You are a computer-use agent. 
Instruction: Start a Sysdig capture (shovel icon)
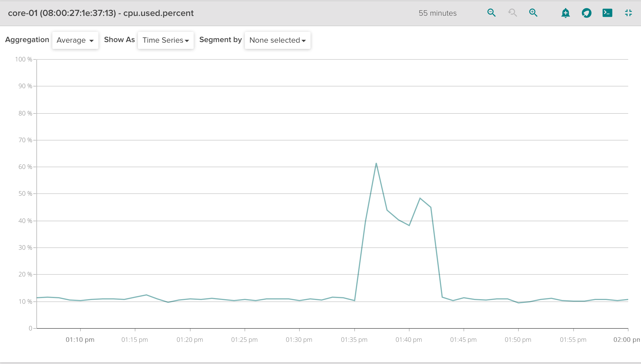586,13
